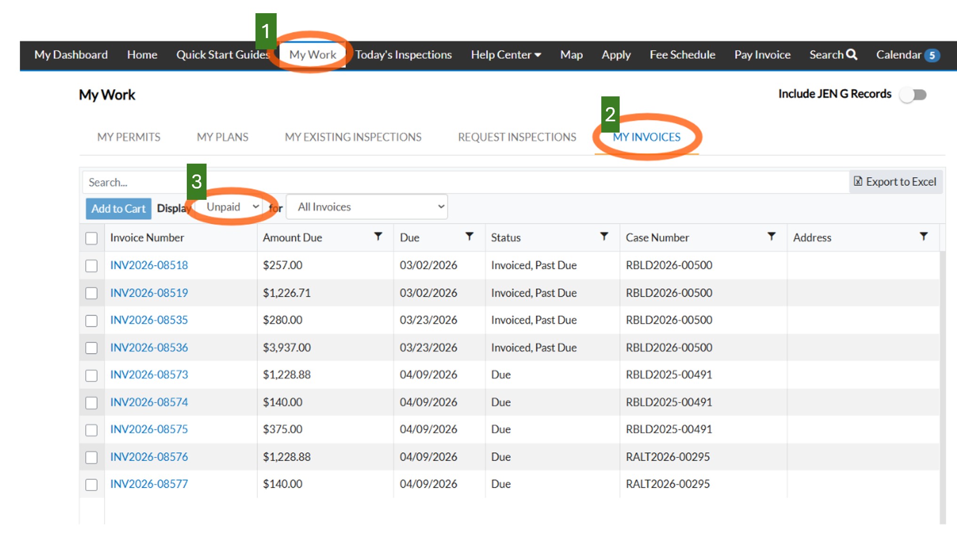Click the Calendar notification badge
Viewport: 957px width, 560px height.
click(932, 55)
